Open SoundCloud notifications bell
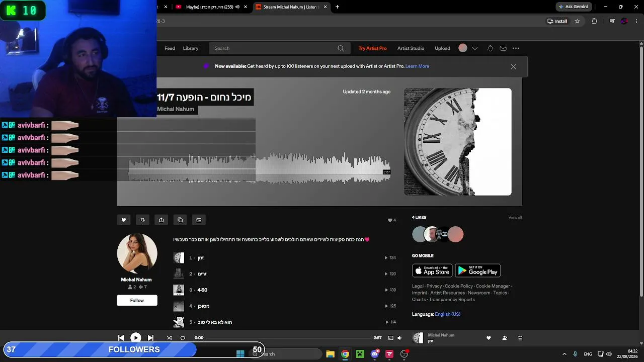 pyautogui.click(x=490, y=48)
